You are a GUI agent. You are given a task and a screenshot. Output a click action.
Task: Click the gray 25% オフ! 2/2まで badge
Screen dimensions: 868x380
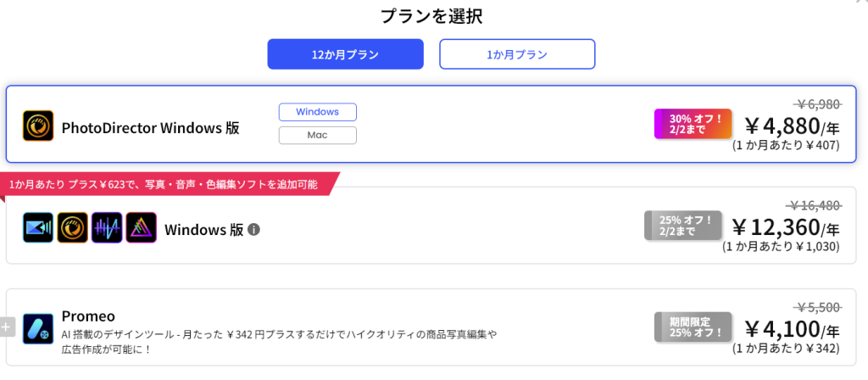point(682,226)
